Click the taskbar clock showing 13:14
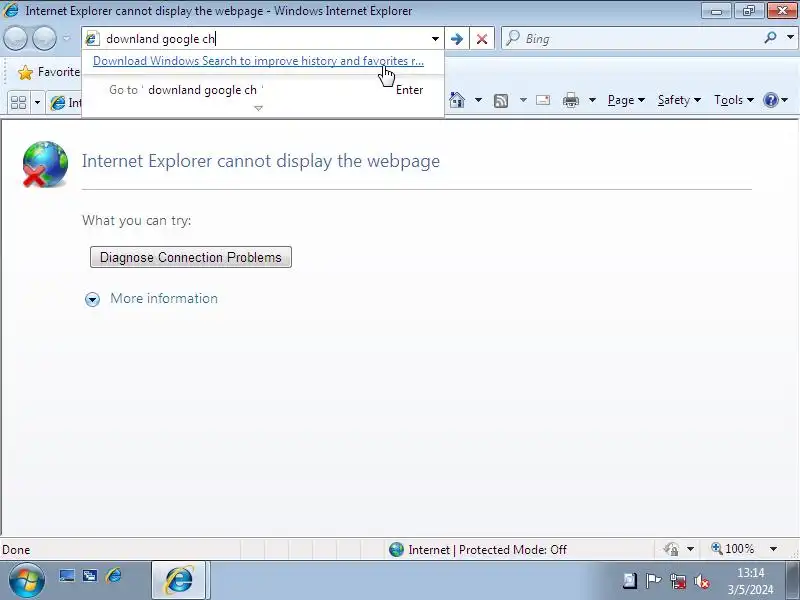This screenshot has height=600, width=800. pyautogui.click(x=751, y=581)
